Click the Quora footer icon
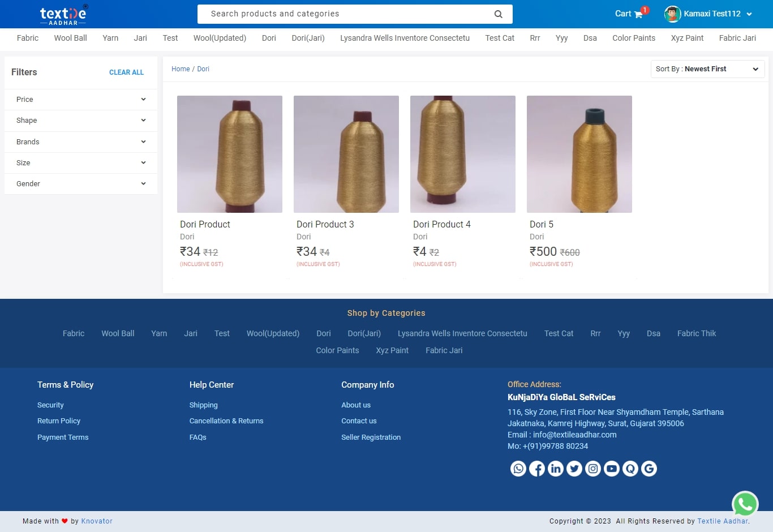Viewport: 773px width, 532px height. 630,469
